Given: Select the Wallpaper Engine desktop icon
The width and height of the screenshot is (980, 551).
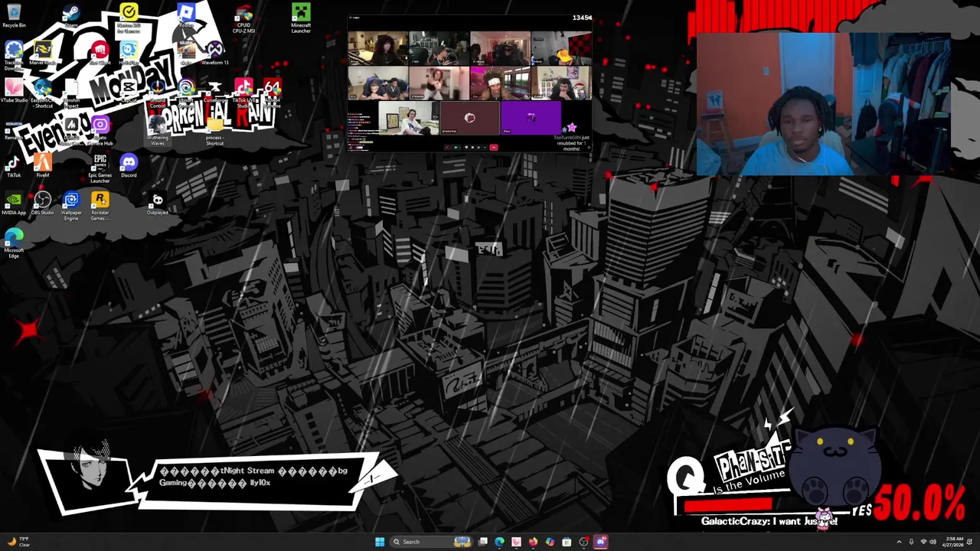Looking at the screenshot, I should [x=70, y=207].
